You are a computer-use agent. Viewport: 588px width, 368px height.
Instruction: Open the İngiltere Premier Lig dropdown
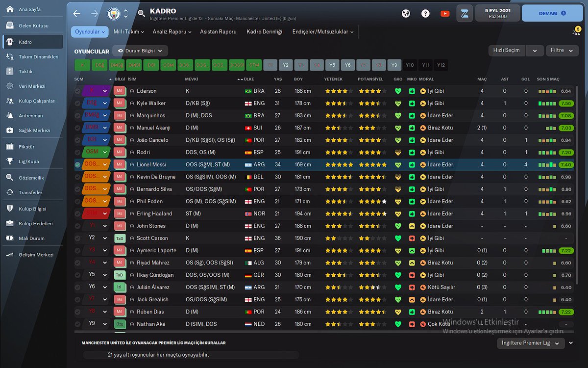[531, 343]
